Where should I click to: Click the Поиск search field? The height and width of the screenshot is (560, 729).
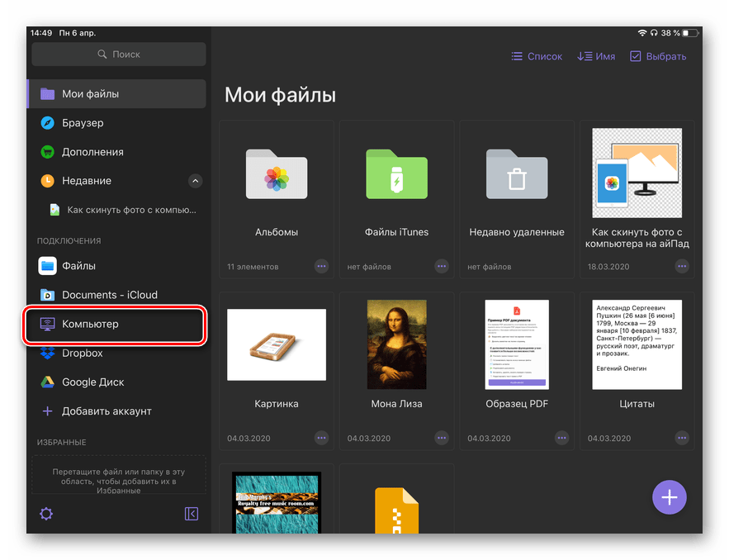[x=119, y=54]
